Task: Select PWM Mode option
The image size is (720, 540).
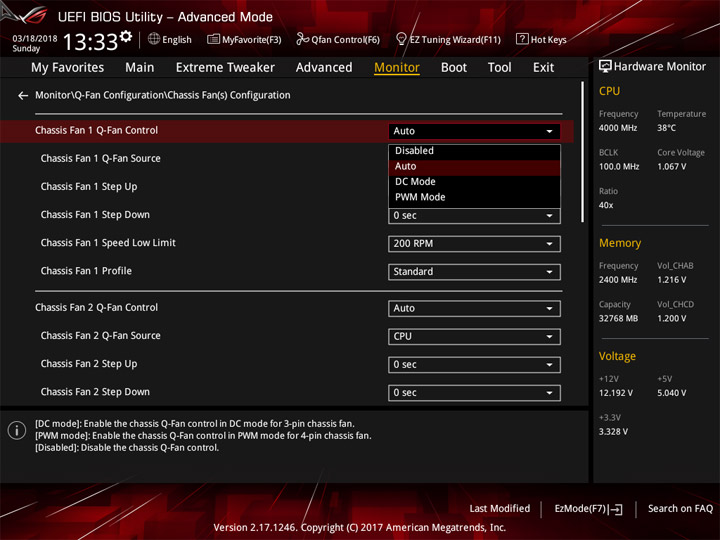Action: click(474, 197)
